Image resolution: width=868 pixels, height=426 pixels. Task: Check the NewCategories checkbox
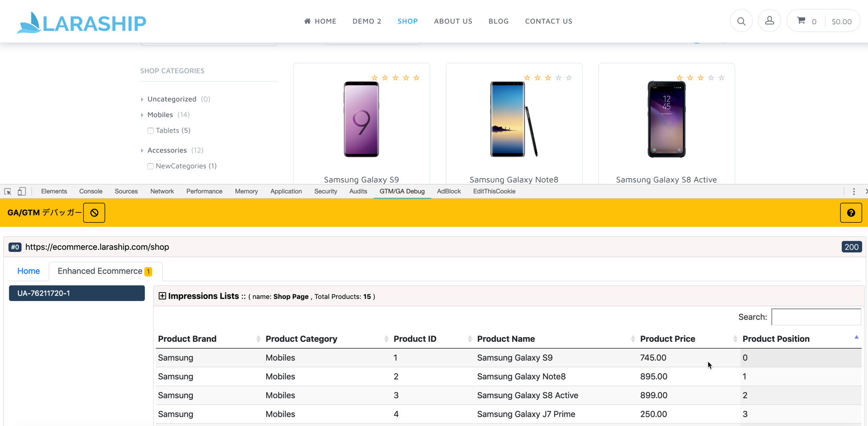[151, 166]
